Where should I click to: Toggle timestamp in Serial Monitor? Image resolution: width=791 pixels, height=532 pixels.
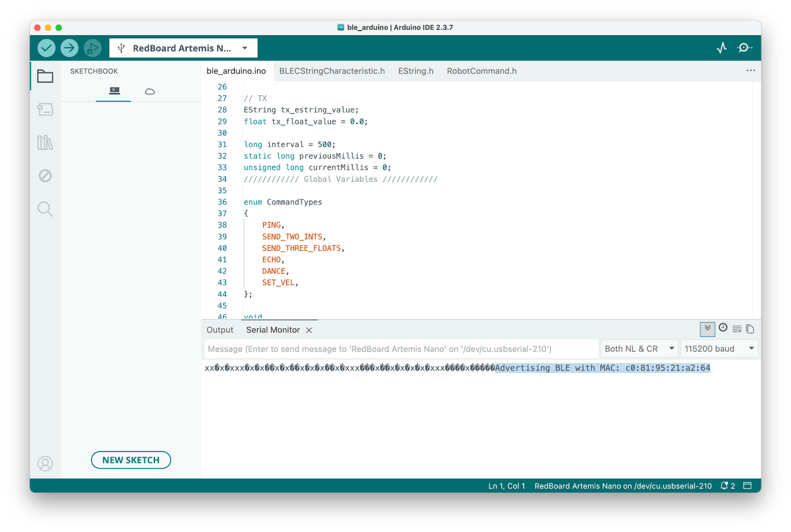tap(723, 328)
